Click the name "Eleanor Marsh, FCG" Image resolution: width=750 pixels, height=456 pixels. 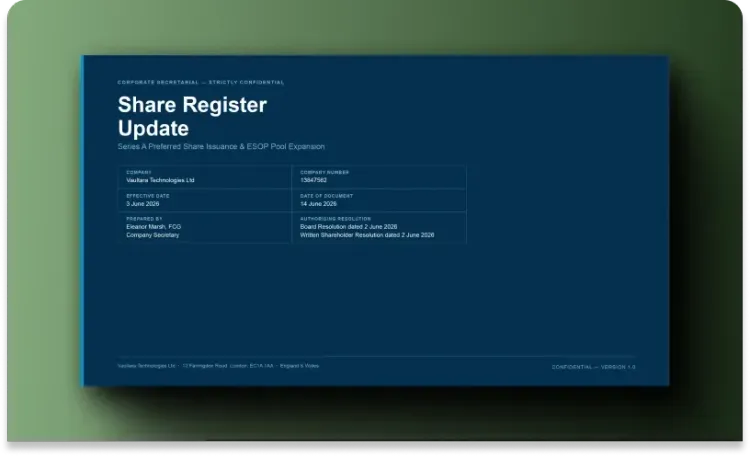(154, 227)
